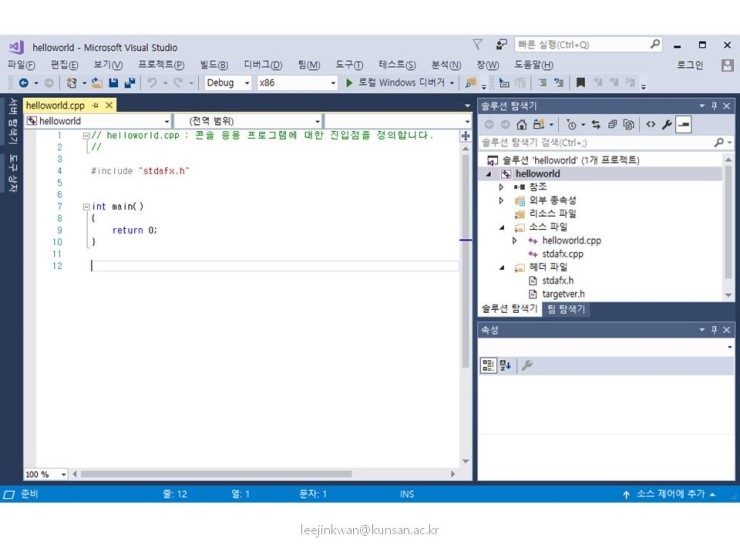Click Sync with Active Document arrows icon
740x555 pixels.
pyautogui.click(x=596, y=125)
